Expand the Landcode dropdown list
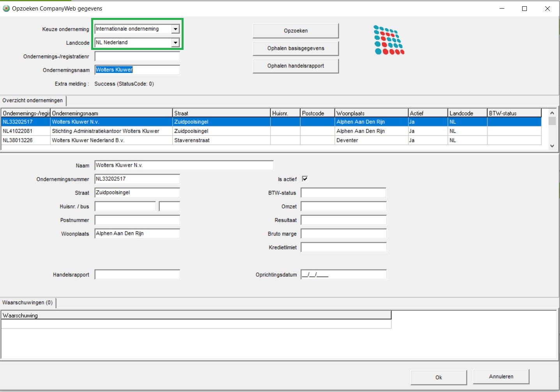Image resolution: width=560 pixels, height=392 pixels. 175,42
